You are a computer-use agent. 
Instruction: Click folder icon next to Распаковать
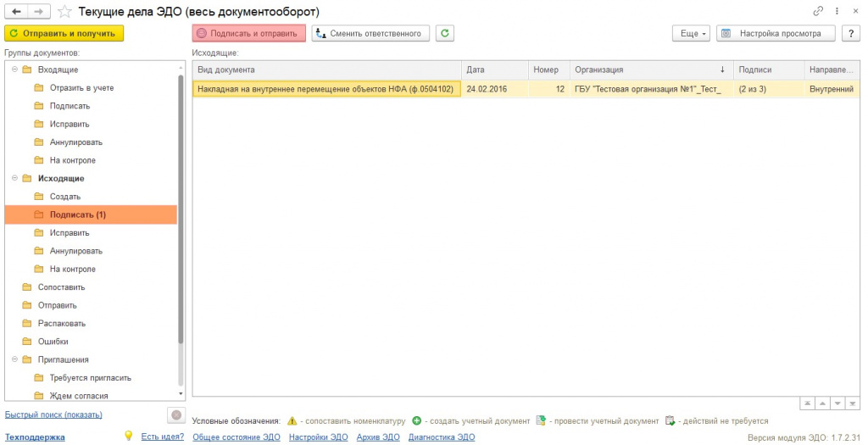click(26, 323)
